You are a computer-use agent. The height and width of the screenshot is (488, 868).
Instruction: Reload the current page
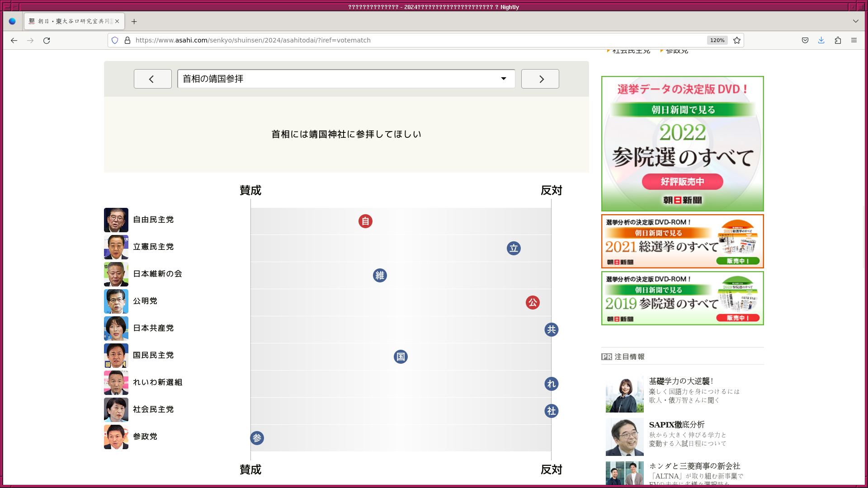(47, 40)
